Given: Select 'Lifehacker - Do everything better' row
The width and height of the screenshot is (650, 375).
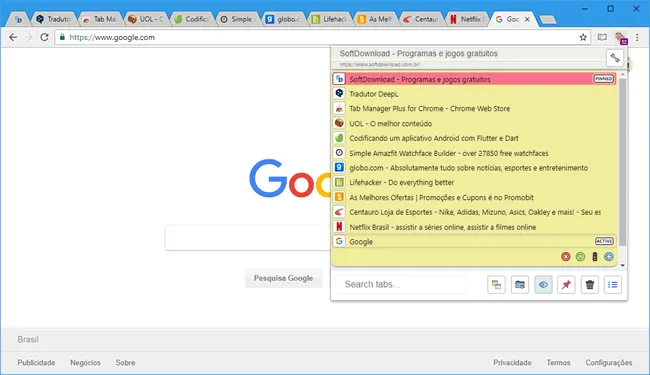Looking at the screenshot, I should point(474,182).
